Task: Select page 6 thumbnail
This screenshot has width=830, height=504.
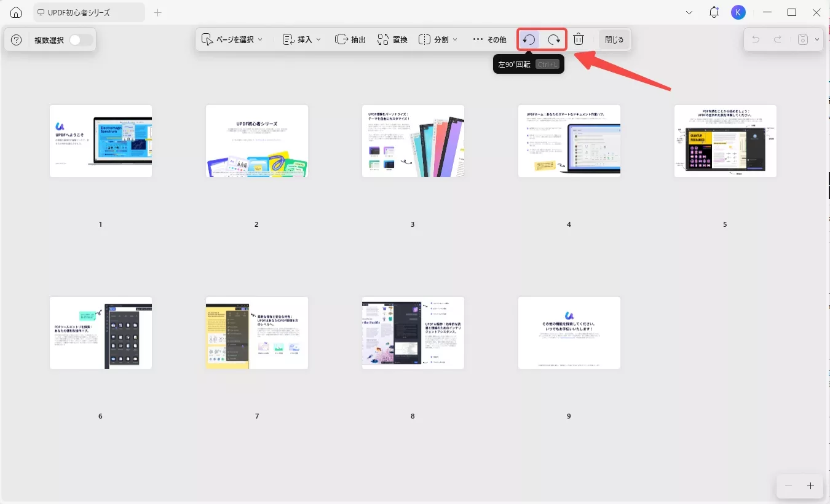Action: pyautogui.click(x=101, y=333)
